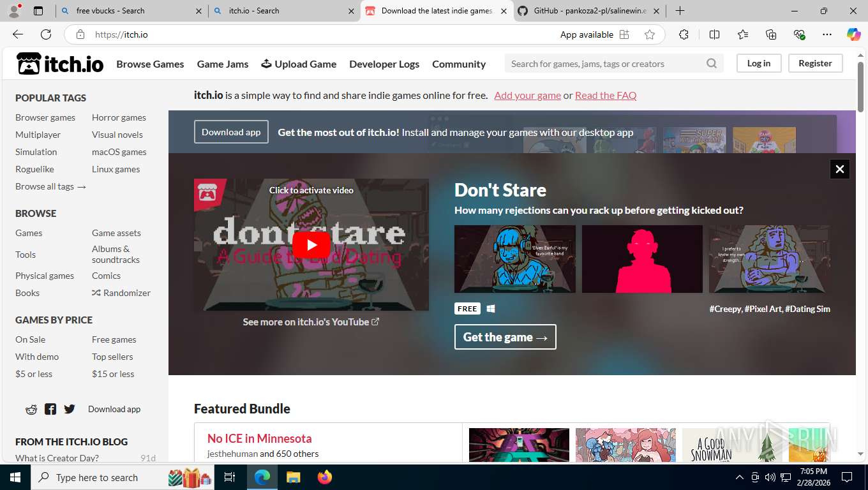The image size is (868, 490).
Task: Open taskbar volume speaker icon
Action: click(x=770, y=477)
